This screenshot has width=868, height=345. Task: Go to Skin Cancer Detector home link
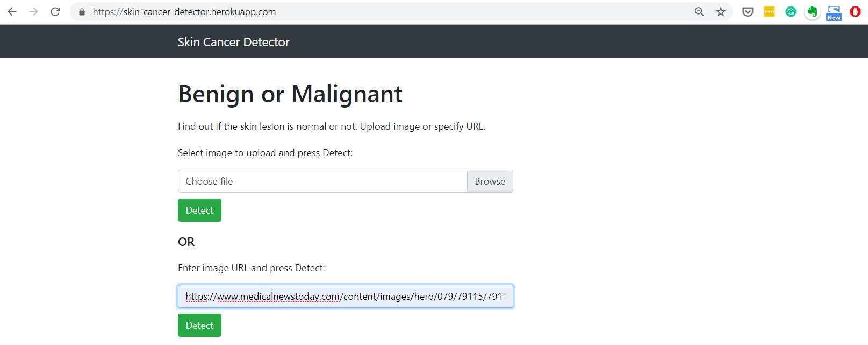pos(233,42)
